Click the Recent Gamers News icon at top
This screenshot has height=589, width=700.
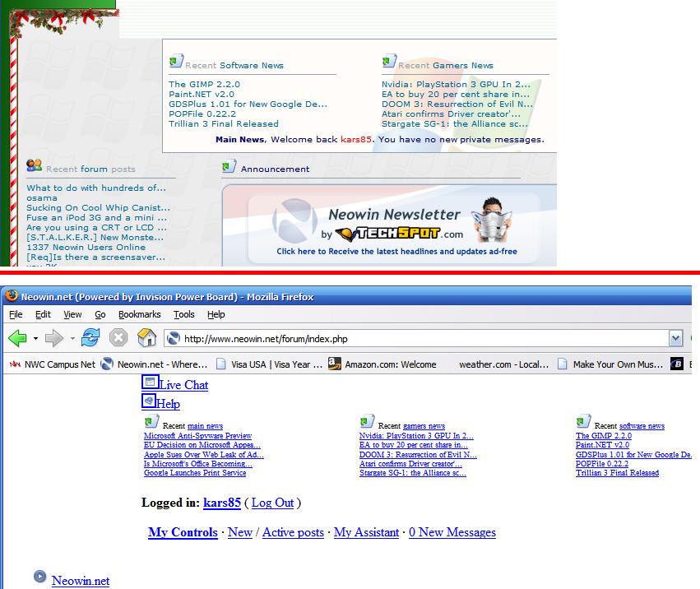point(389,61)
